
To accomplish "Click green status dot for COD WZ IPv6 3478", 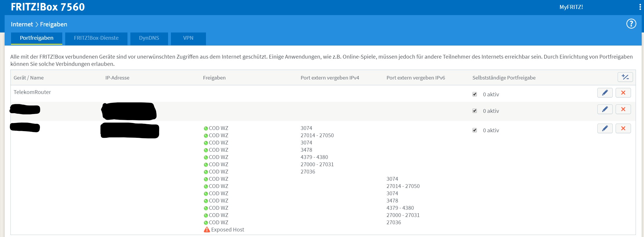I will [x=206, y=201].
